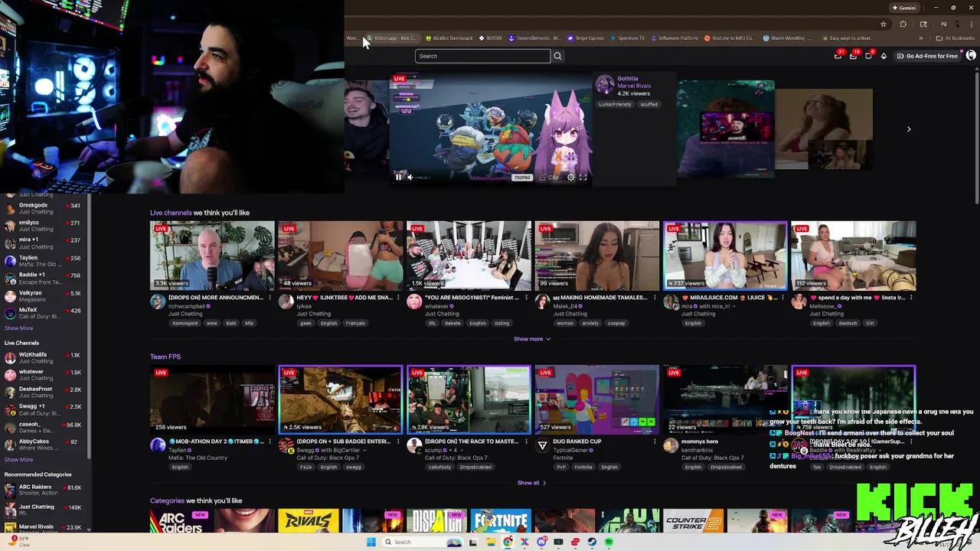Open Gemini in Chrome title bar

tap(904, 8)
